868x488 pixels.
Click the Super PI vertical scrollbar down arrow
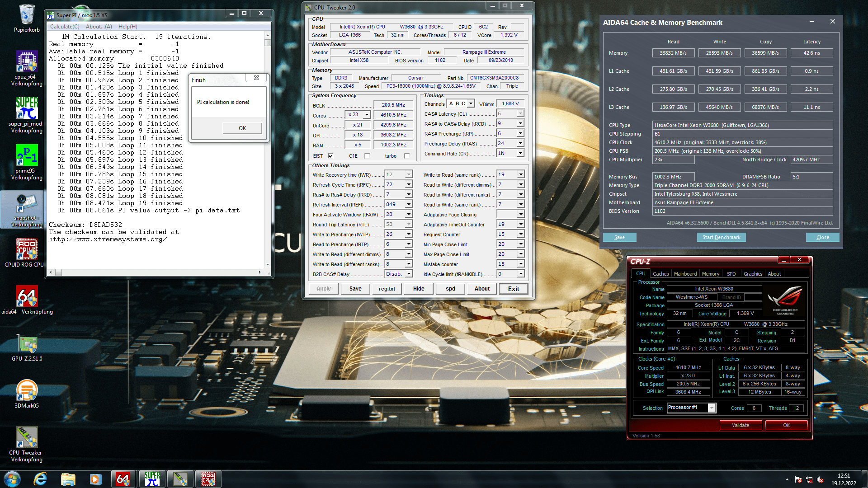pos(268,265)
